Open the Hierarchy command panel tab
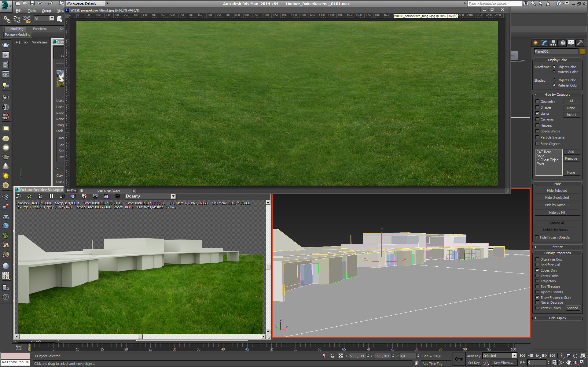This screenshot has width=588, height=367. (553, 43)
